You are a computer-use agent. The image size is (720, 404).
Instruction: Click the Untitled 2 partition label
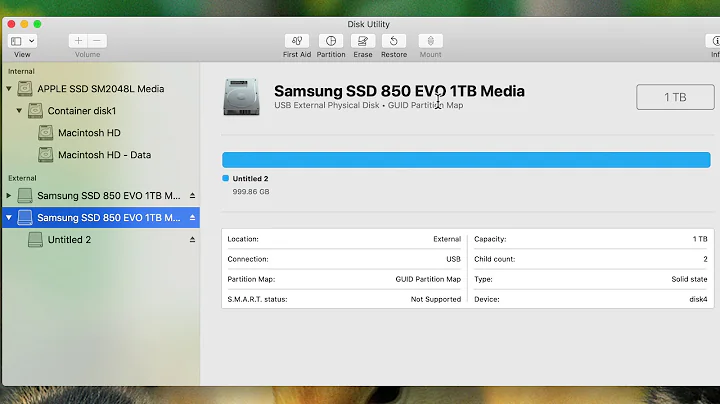(x=250, y=179)
